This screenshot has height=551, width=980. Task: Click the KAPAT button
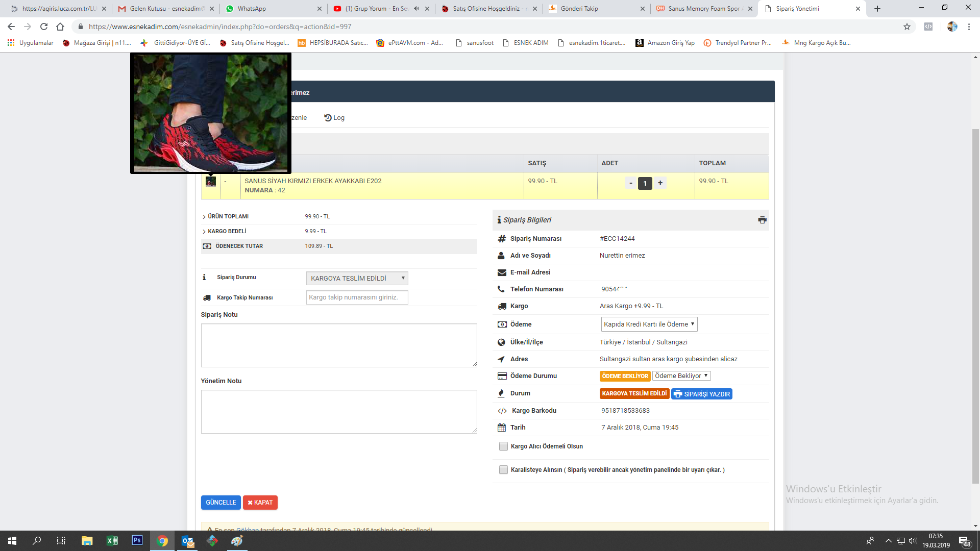(x=260, y=503)
